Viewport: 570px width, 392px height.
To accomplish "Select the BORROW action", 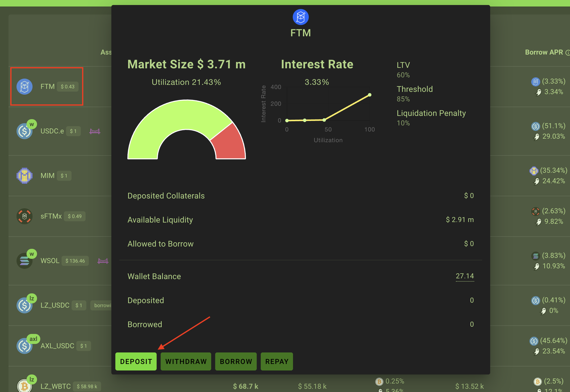I will tap(236, 361).
